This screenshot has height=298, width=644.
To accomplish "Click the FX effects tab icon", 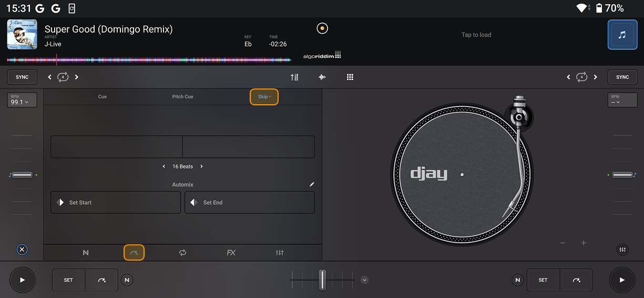I will (231, 253).
